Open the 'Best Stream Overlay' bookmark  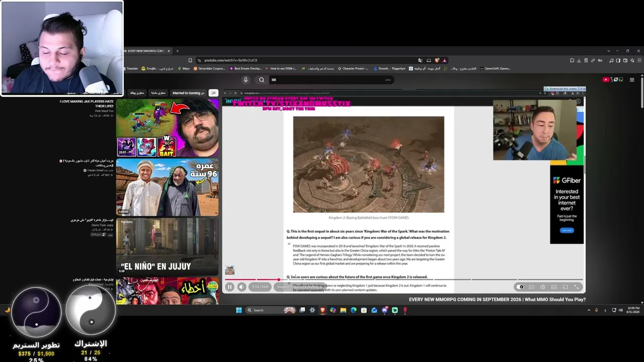[246, 68]
